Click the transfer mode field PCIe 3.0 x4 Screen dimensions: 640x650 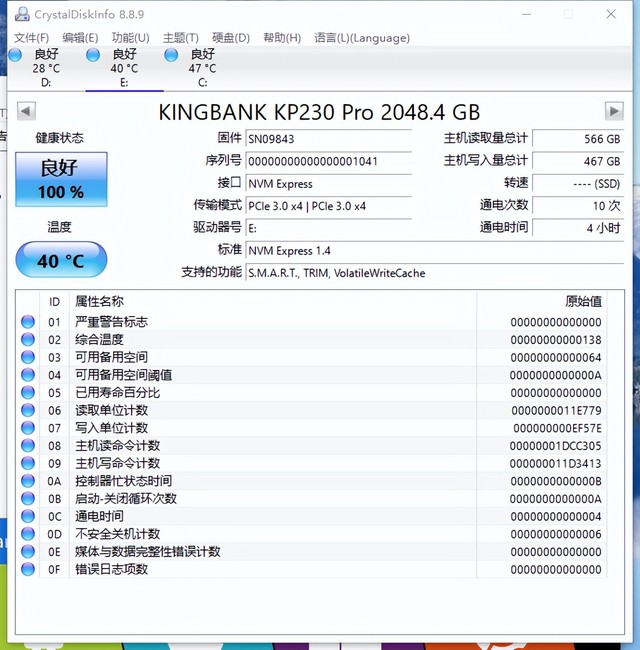(x=329, y=206)
